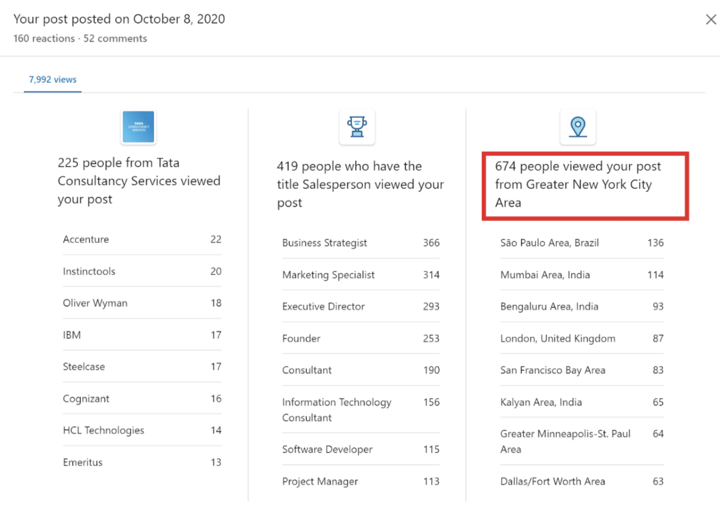Click the post date title text

click(x=119, y=19)
